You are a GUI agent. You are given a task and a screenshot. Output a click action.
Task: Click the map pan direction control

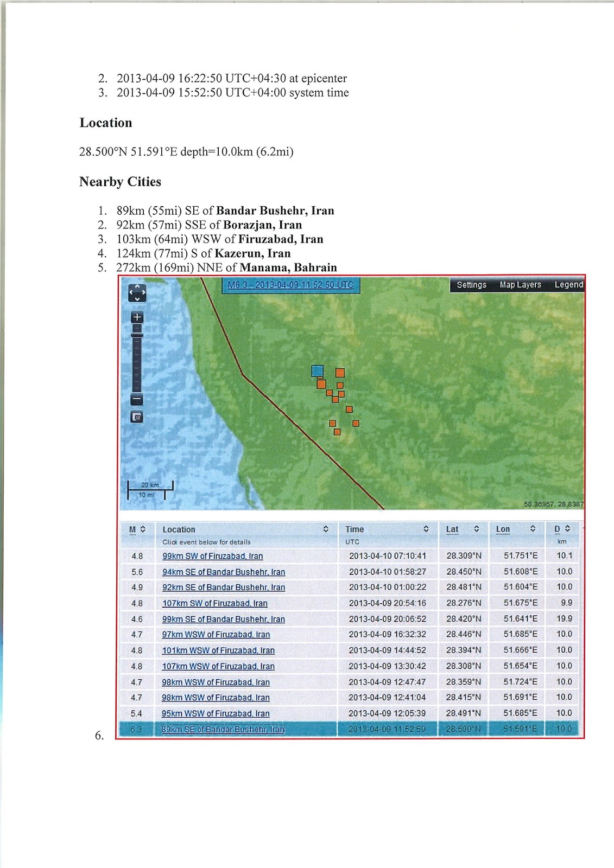tap(137, 292)
